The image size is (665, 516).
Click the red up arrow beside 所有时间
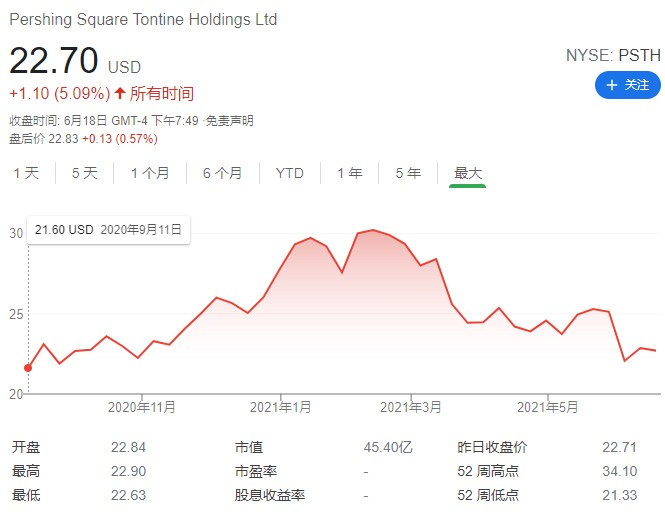click(120, 93)
